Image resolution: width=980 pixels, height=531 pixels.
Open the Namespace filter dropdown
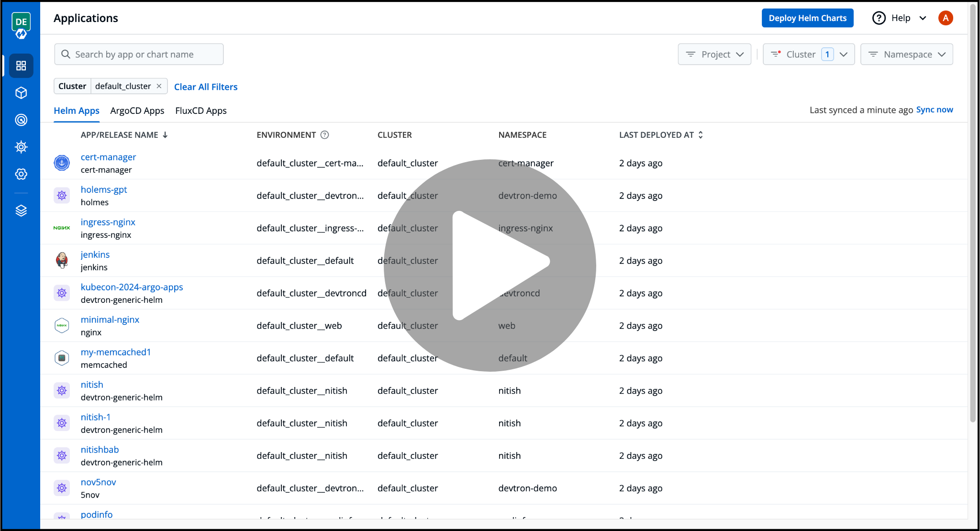[906, 55]
